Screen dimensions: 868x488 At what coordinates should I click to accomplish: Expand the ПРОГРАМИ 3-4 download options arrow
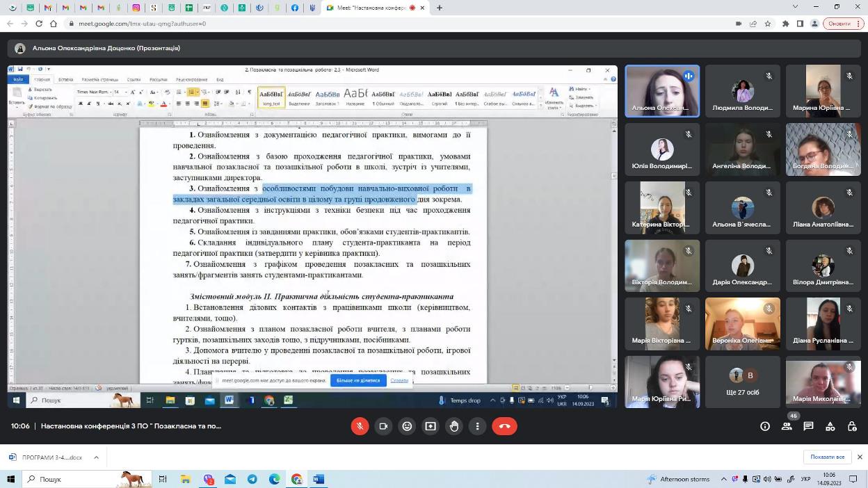point(96,457)
